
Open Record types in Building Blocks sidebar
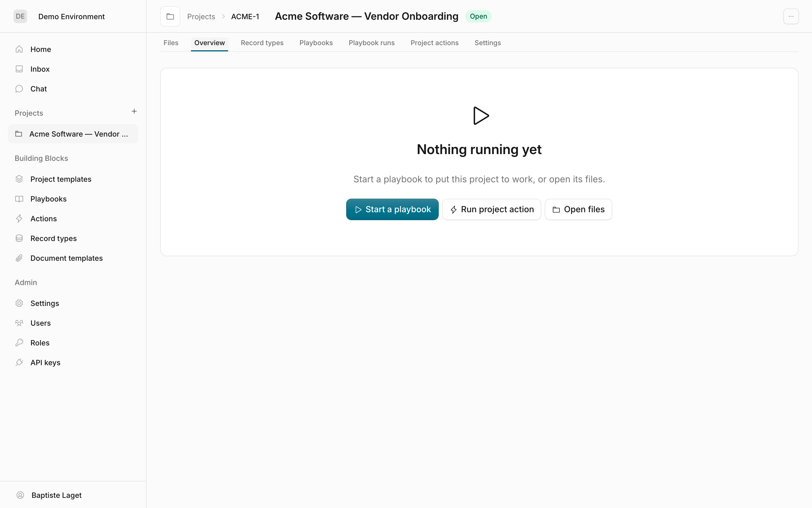73,238
